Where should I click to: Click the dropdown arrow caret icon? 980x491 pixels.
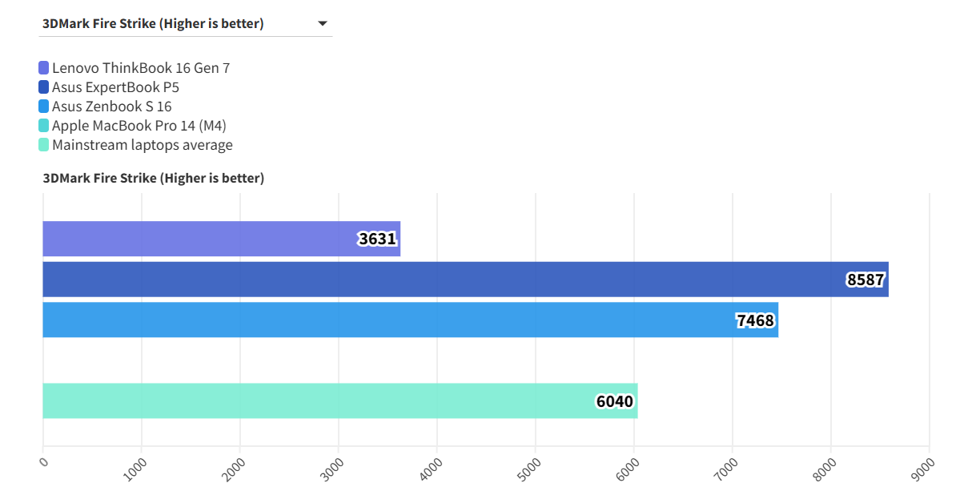coord(323,24)
